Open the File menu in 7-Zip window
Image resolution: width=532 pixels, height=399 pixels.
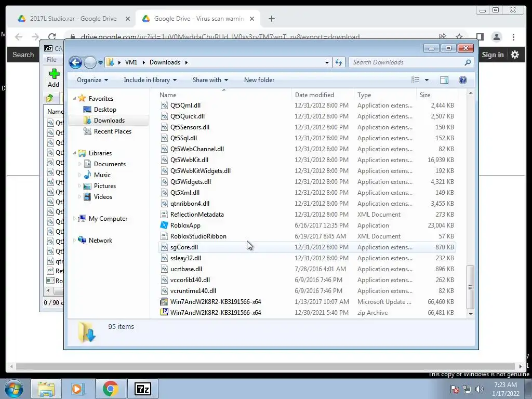(x=51, y=60)
